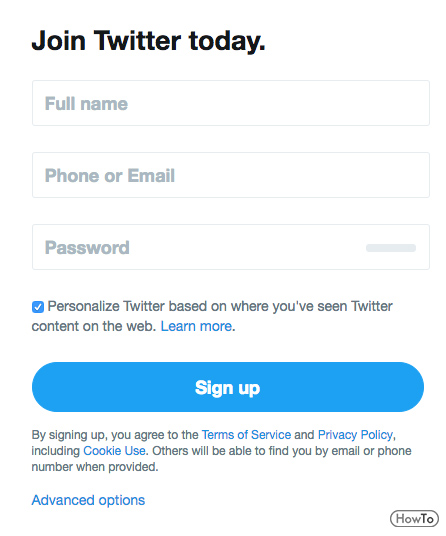This screenshot has height=536, width=446.
Task: Open the Cookie Use link
Action: pyautogui.click(x=114, y=451)
